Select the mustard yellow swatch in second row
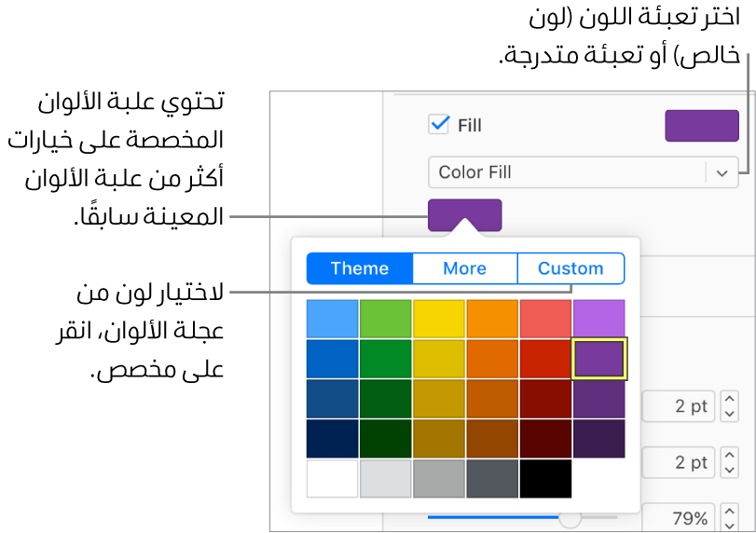This screenshot has width=756, height=533. tap(439, 359)
